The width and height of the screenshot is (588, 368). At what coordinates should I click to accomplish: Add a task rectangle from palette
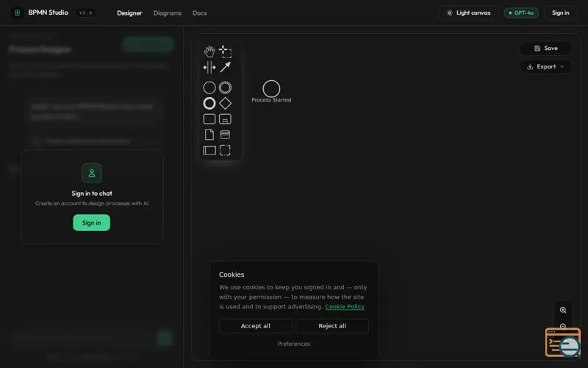pos(209,119)
